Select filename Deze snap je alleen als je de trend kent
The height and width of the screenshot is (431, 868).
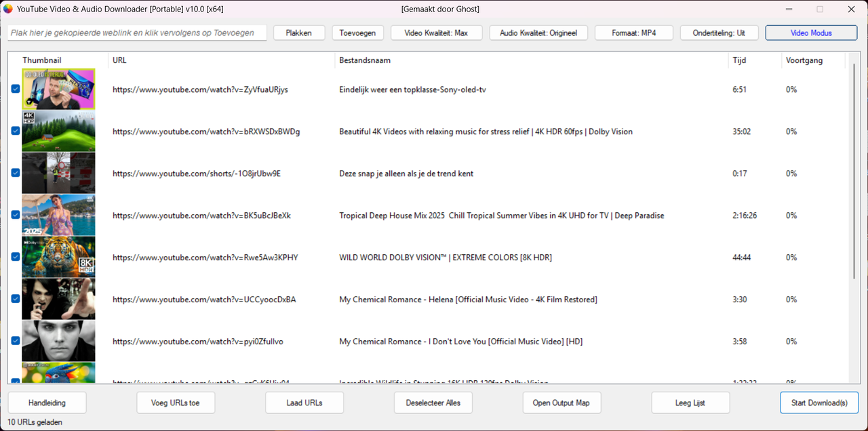[406, 173]
